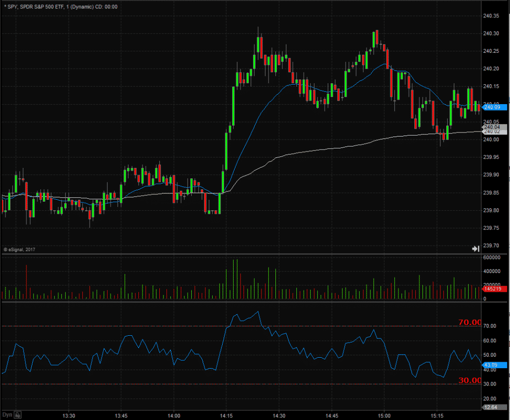Toggle the scale lock icon beside Dyn
The height and width of the screenshot is (420, 510).
17,415
